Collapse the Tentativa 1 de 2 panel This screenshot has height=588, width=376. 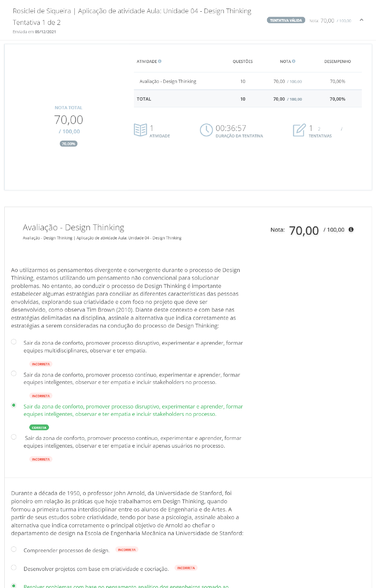pyautogui.click(x=361, y=20)
